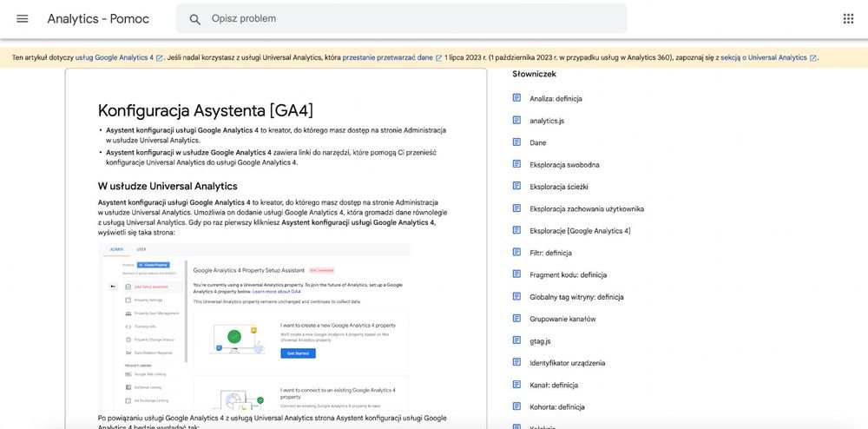The width and height of the screenshot is (868, 429).
Task: Click document icon beside "Grupowanie kanałów"
Action: (516, 319)
